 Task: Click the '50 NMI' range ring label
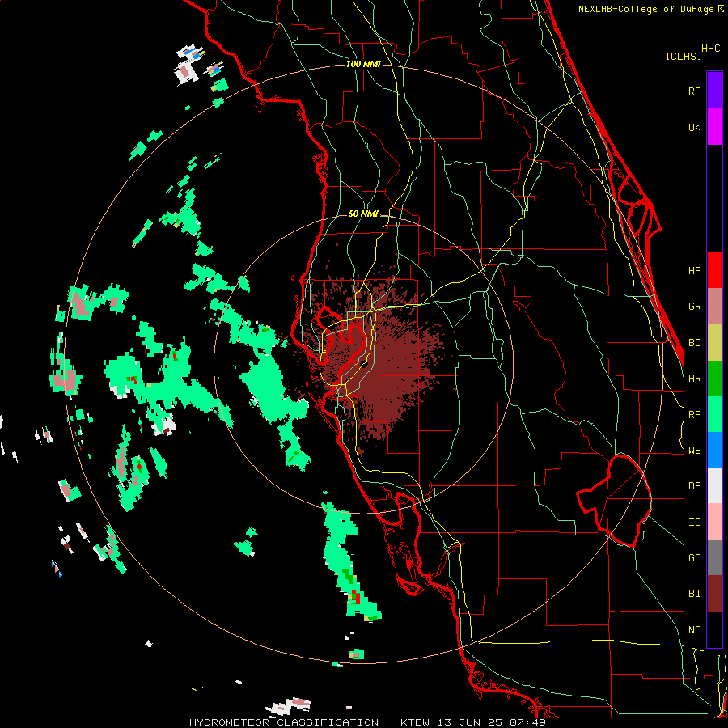[x=363, y=214]
